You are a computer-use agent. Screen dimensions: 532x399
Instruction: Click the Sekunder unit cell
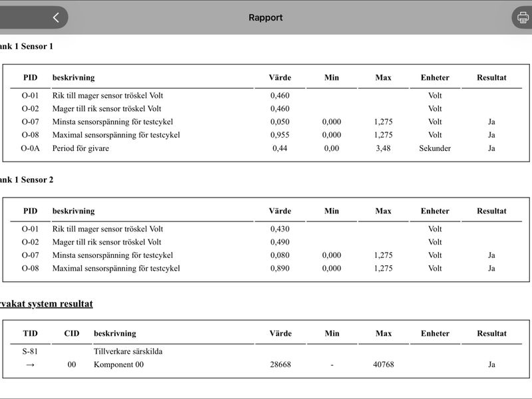click(x=435, y=148)
